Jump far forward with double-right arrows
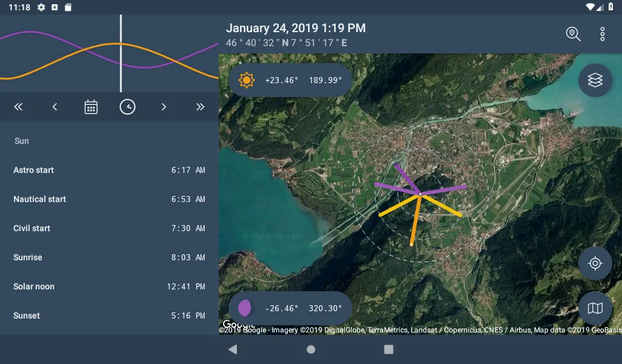This screenshot has width=622, height=364. (200, 107)
